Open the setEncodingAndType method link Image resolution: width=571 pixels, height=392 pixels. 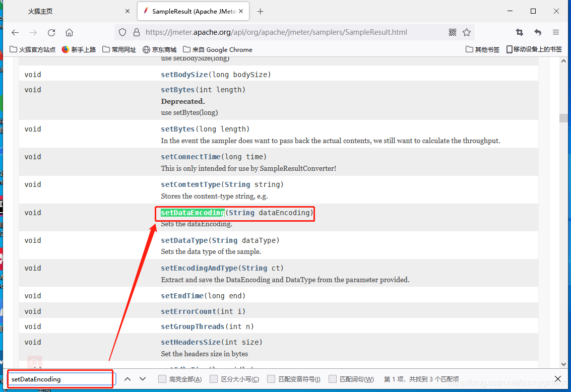click(199, 268)
